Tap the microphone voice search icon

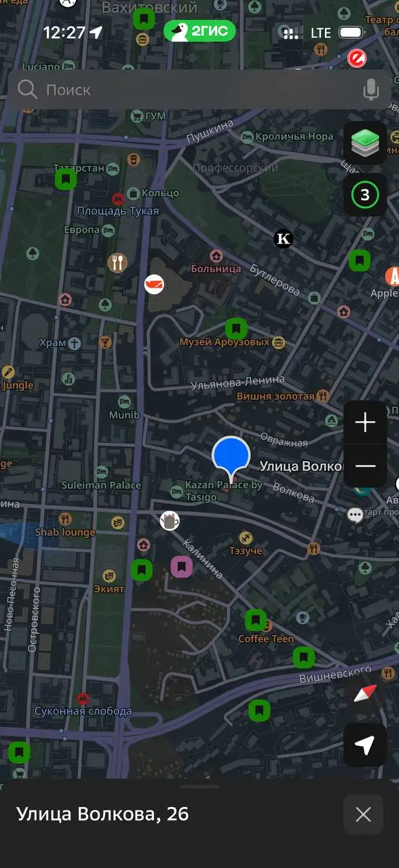tap(370, 90)
